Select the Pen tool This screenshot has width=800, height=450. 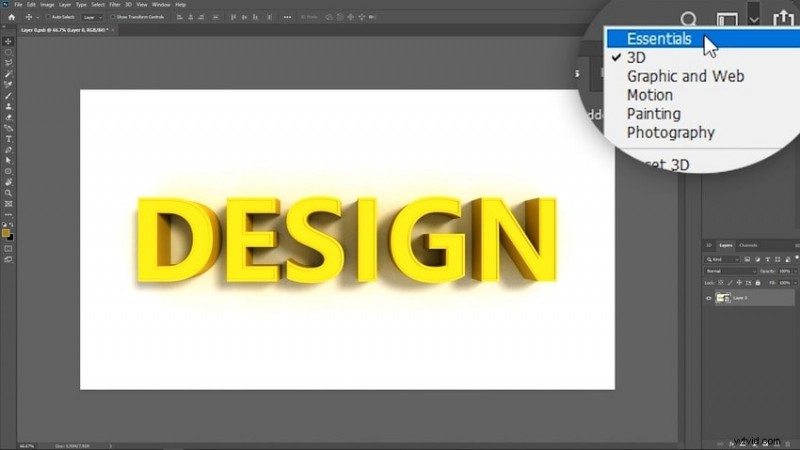tap(8, 150)
